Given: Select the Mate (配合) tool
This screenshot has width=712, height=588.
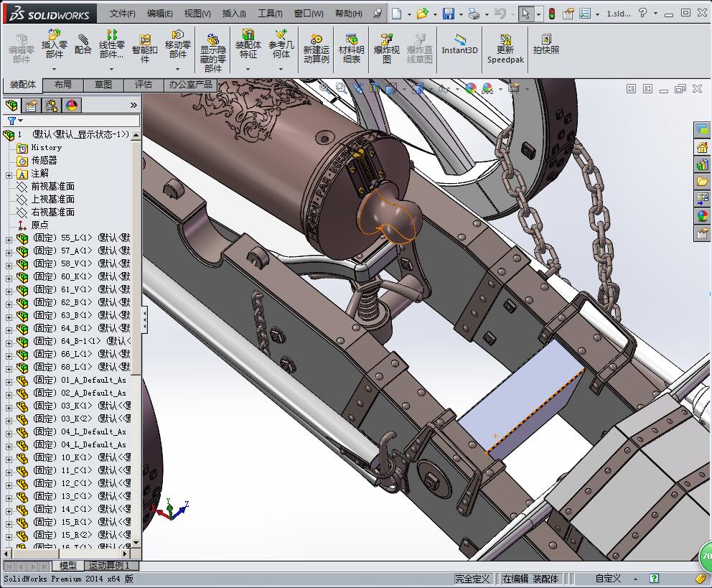Looking at the screenshot, I should click(x=83, y=45).
